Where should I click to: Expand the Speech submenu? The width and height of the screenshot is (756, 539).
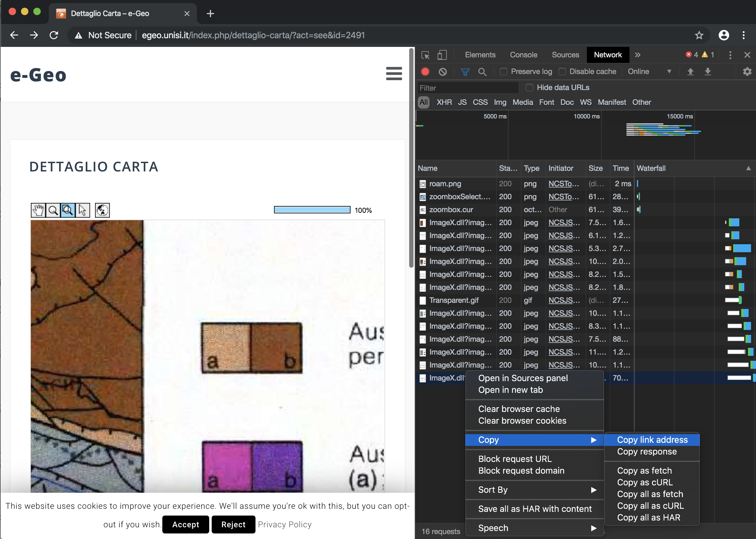point(534,528)
